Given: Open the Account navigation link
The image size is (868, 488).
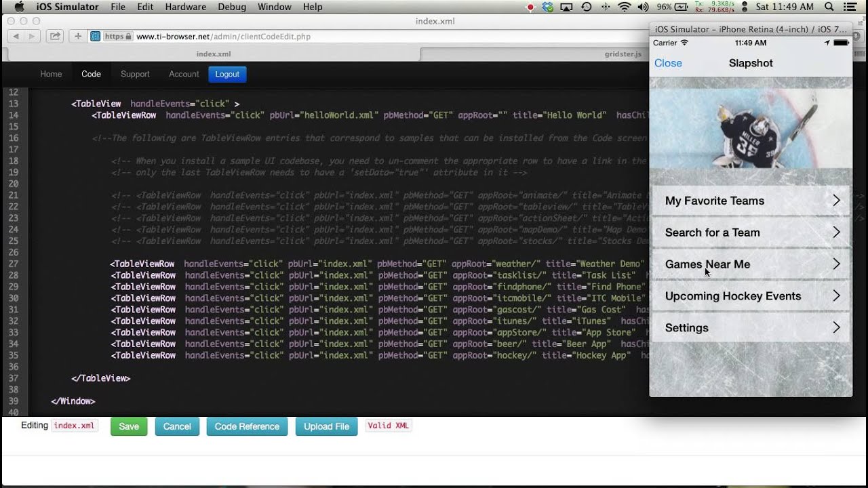Looking at the screenshot, I should 184,74.
